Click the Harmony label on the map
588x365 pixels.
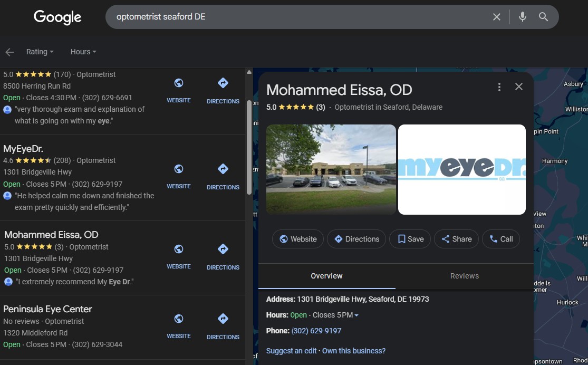[x=555, y=161]
